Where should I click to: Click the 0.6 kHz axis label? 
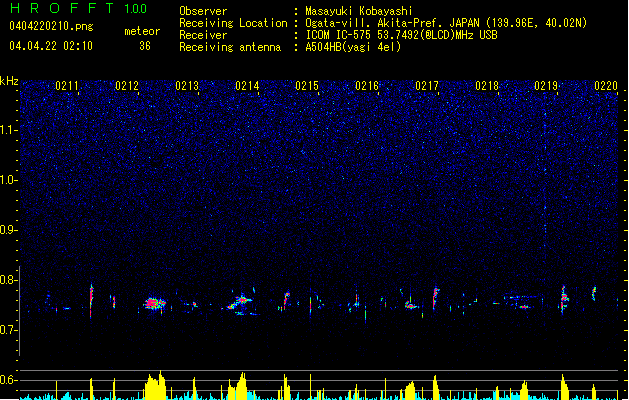coord(9,380)
